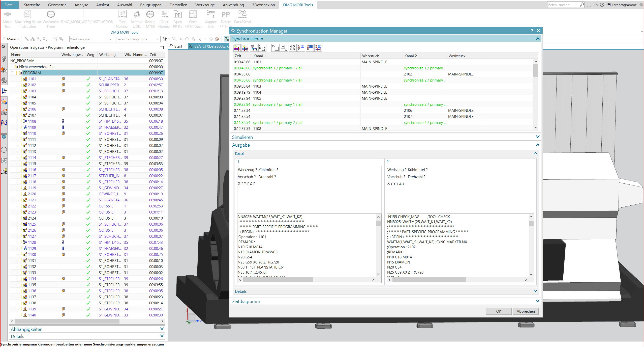644x347 pixels.
Task: Click the first sync-marker icon in Synchronization Manager
Action: [237, 47]
